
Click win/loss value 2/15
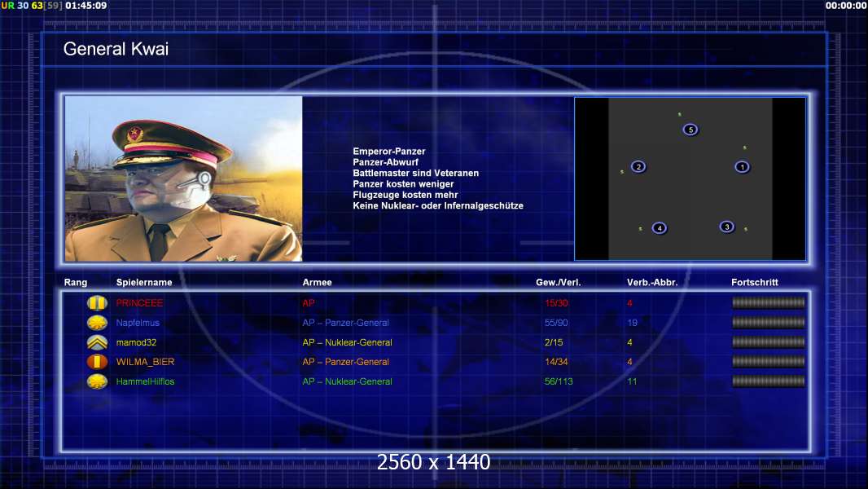pos(554,342)
